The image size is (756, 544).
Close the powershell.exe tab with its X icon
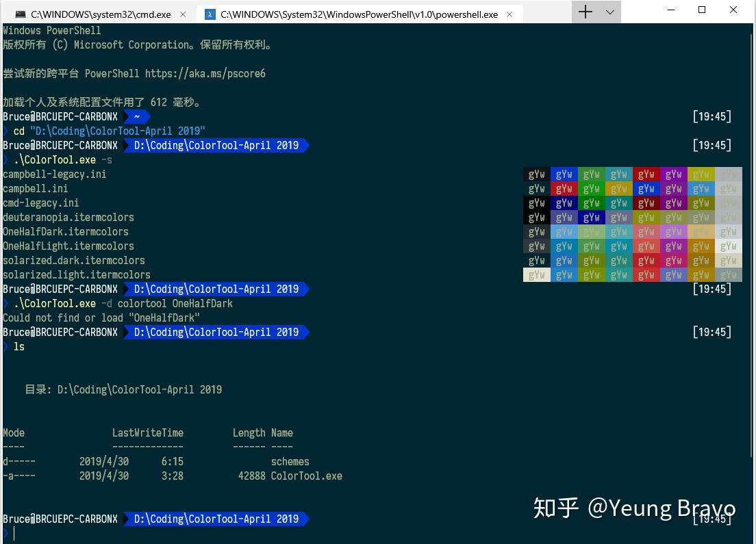(509, 12)
